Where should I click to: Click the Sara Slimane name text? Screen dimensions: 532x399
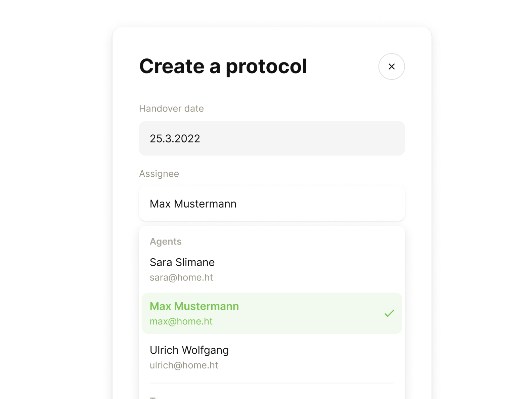click(x=182, y=262)
